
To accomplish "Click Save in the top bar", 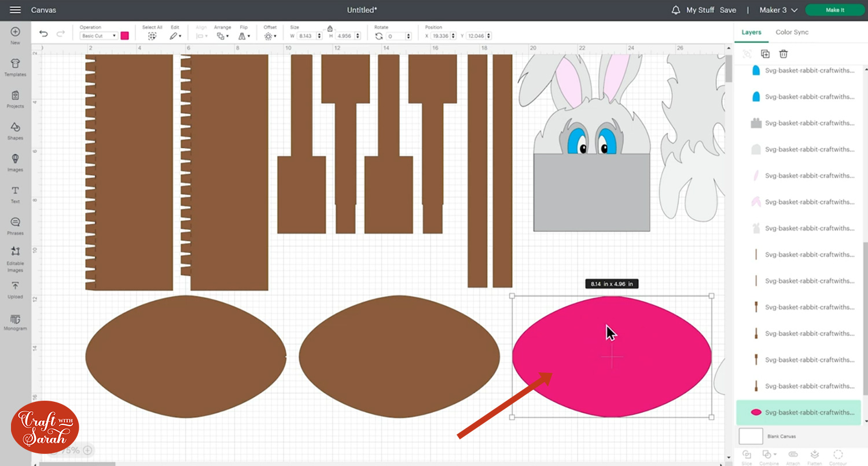I will point(727,10).
